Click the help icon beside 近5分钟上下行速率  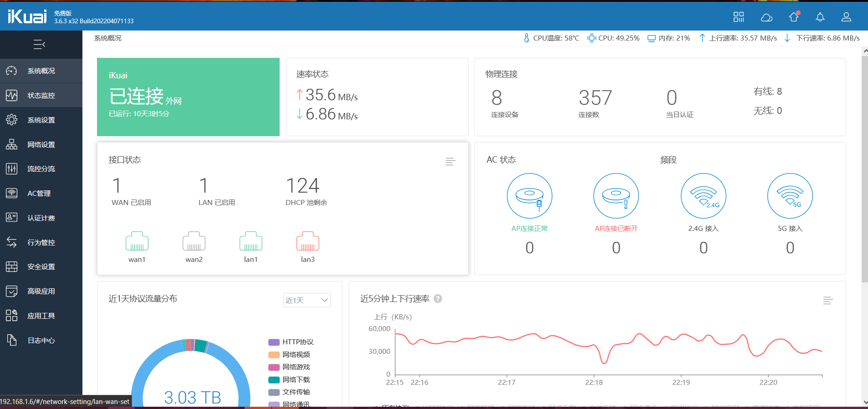coord(438,299)
